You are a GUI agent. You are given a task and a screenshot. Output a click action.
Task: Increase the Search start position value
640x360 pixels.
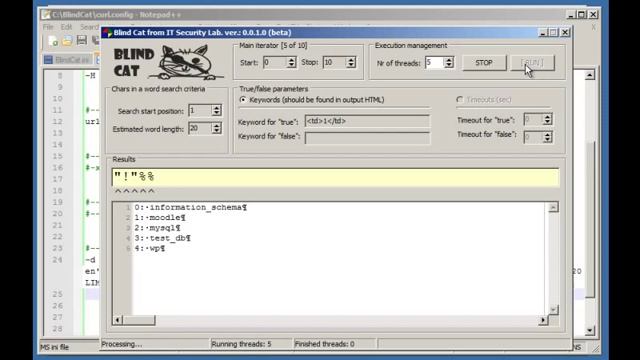coord(217,107)
